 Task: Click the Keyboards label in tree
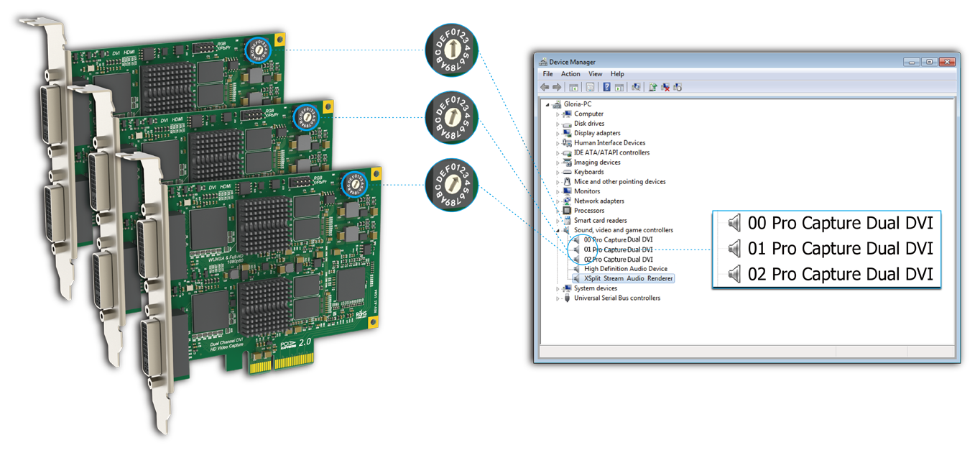coord(589,172)
